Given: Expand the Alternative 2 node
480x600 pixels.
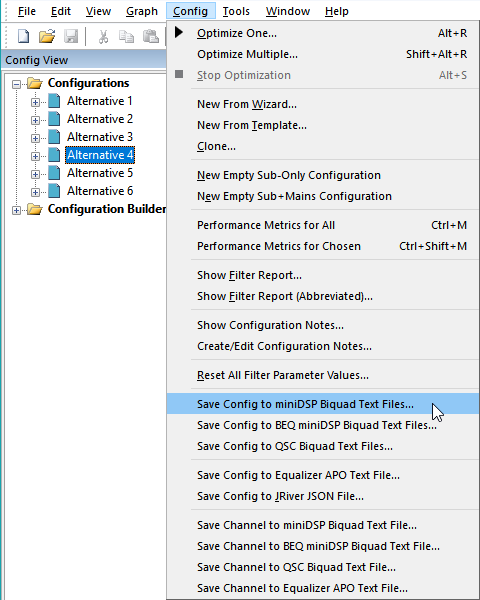Looking at the screenshot, I should (x=35, y=120).
